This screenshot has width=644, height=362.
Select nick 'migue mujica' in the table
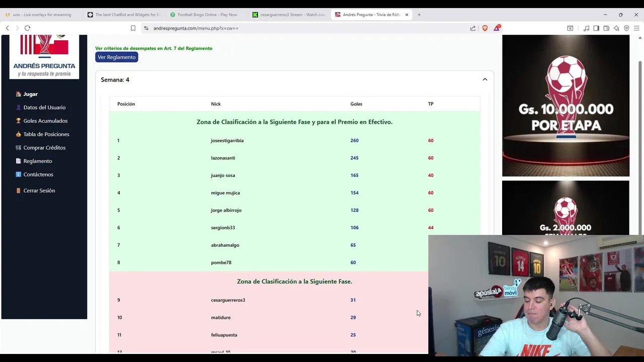click(x=225, y=193)
